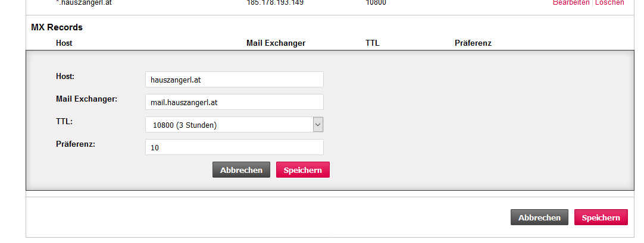
Task: Click the Präferenz input field with value 10
Action: [234, 147]
